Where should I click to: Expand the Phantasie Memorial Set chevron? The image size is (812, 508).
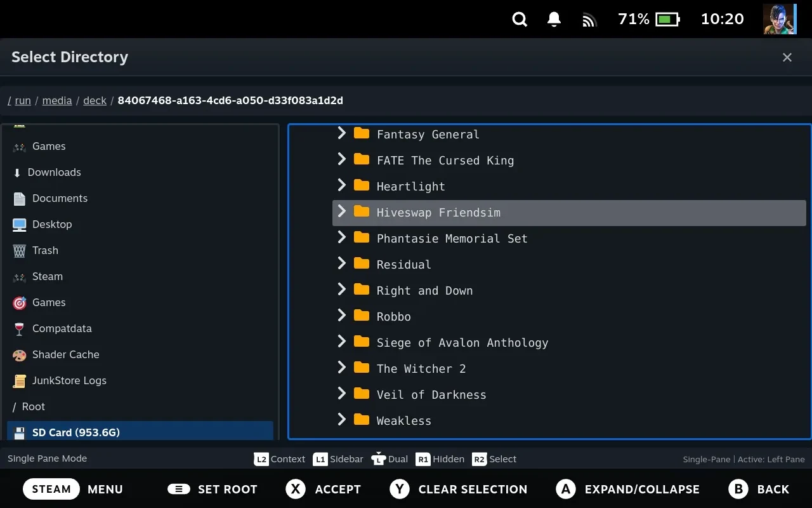pyautogui.click(x=342, y=237)
